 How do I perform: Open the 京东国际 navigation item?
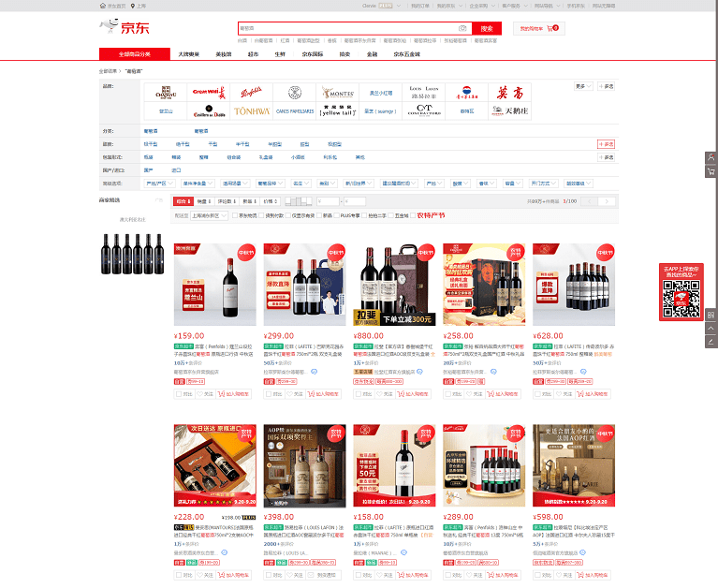tap(313, 54)
